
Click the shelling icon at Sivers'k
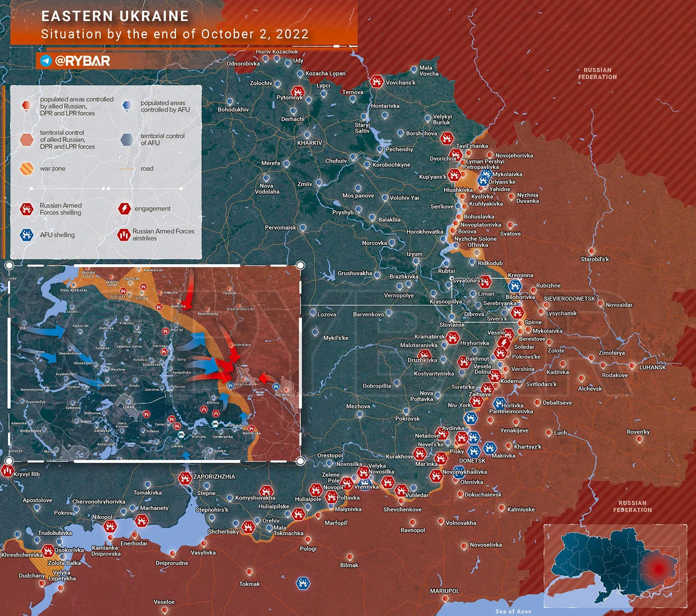coord(517,312)
